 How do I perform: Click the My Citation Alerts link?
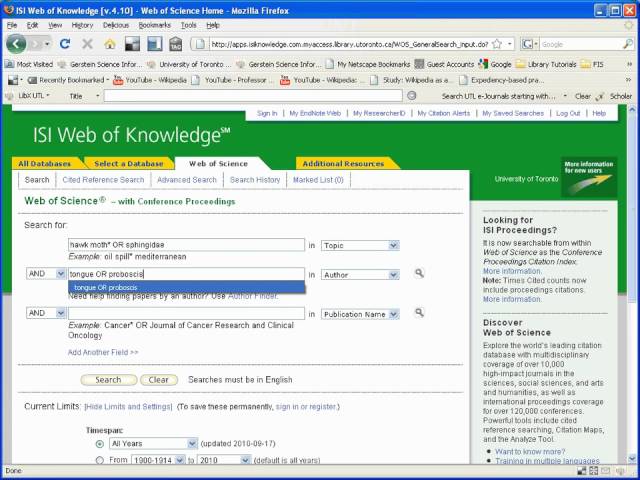(x=444, y=113)
